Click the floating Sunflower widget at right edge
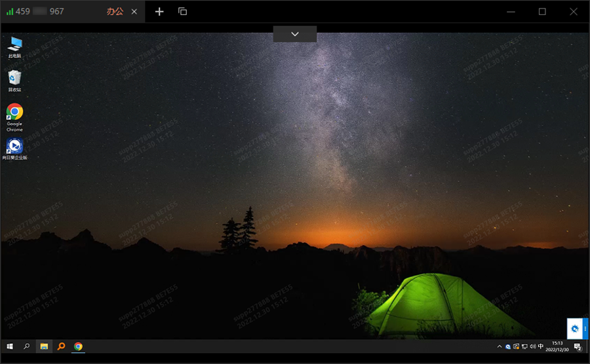The width and height of the screenshot is (590, 364). click(x=575, y=328)
